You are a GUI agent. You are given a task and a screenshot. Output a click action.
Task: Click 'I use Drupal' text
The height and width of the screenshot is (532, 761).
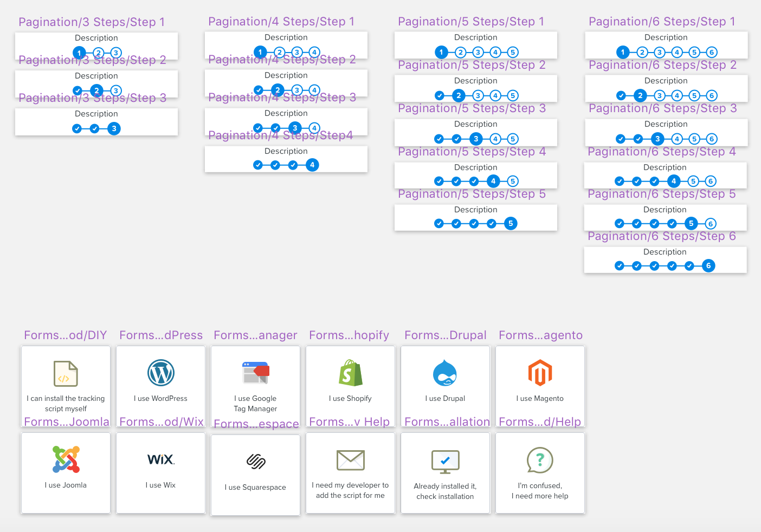(x=445, y=399)
